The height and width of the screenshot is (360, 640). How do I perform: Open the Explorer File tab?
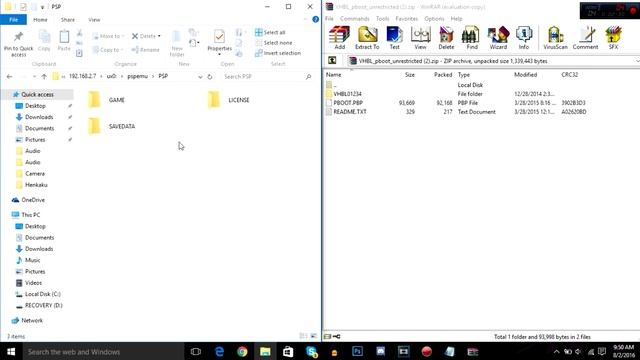click(x=13, y=20)
